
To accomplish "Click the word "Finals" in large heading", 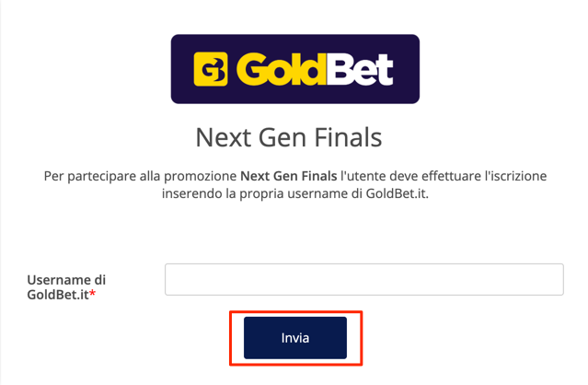I will (348, 137).
